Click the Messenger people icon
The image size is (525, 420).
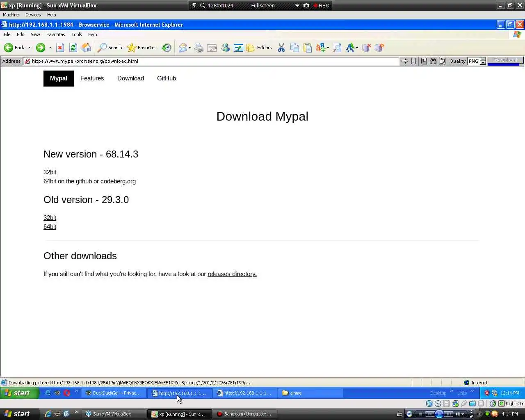(x=225, y=48)
